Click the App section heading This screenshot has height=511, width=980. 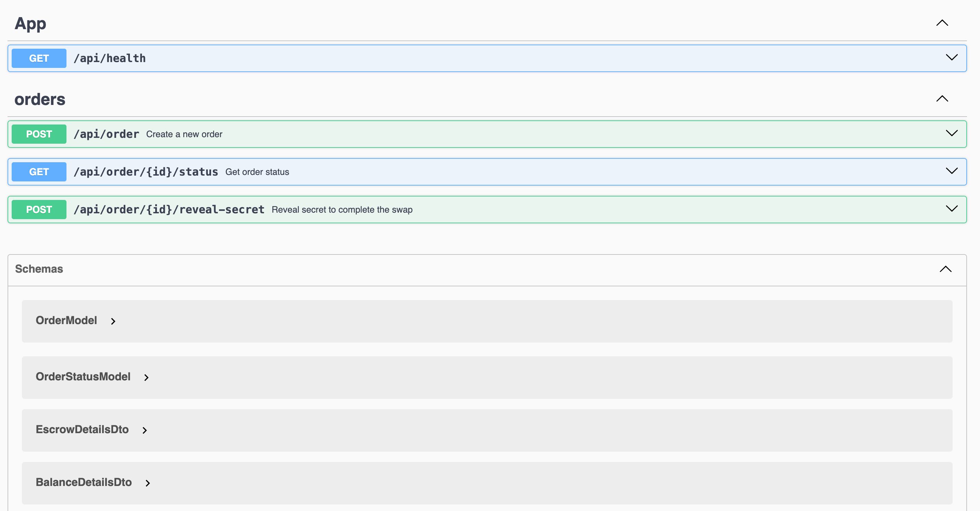(x=30, y=24)
